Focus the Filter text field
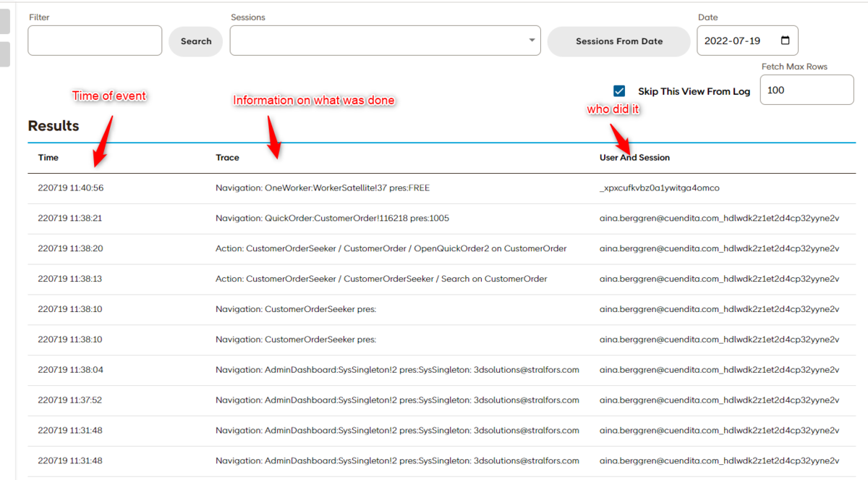 tap(95, 41)
